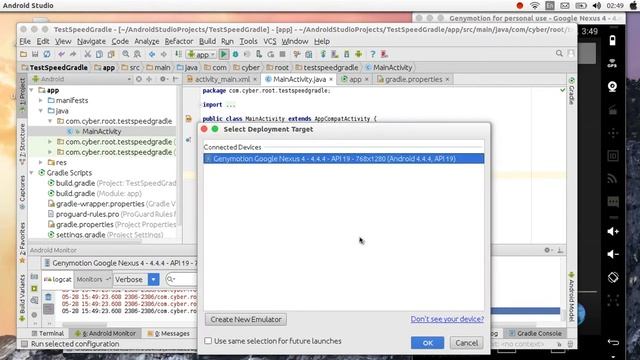
Task: Expand the res folder node
Action: (x=41, y=162)
